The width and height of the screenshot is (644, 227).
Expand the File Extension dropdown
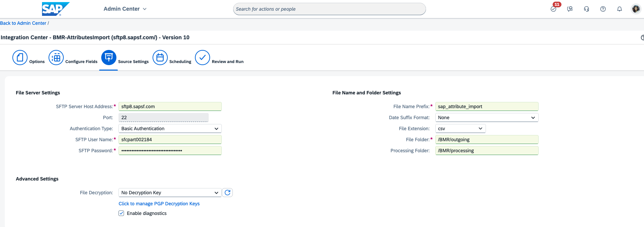460,128
